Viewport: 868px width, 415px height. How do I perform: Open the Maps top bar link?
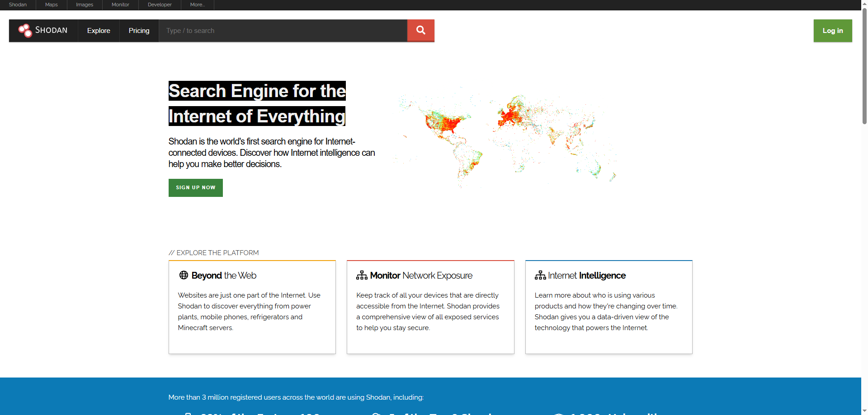pyautogui.click(x=52, y=5)
